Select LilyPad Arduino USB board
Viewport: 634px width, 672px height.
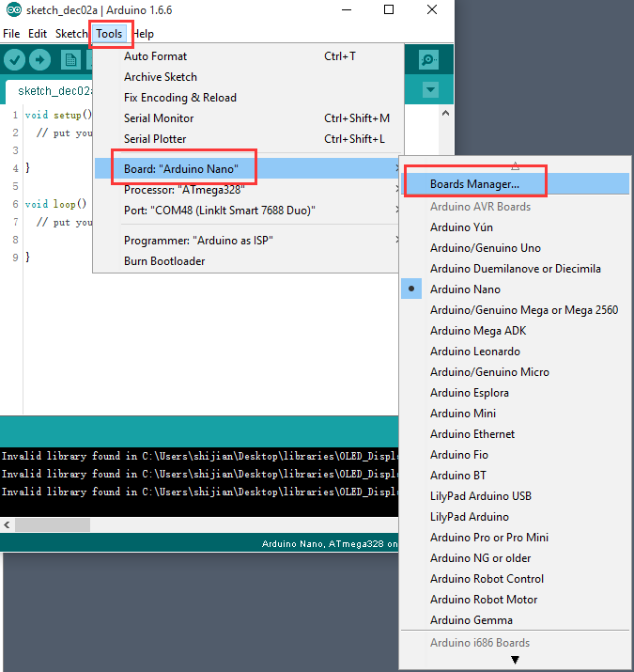point(516,496)
